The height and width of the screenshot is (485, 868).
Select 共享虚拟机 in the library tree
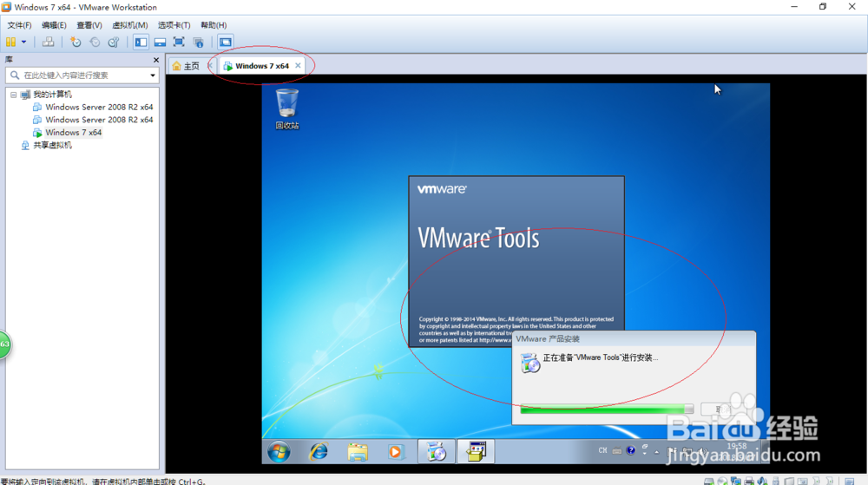[52, 146]
